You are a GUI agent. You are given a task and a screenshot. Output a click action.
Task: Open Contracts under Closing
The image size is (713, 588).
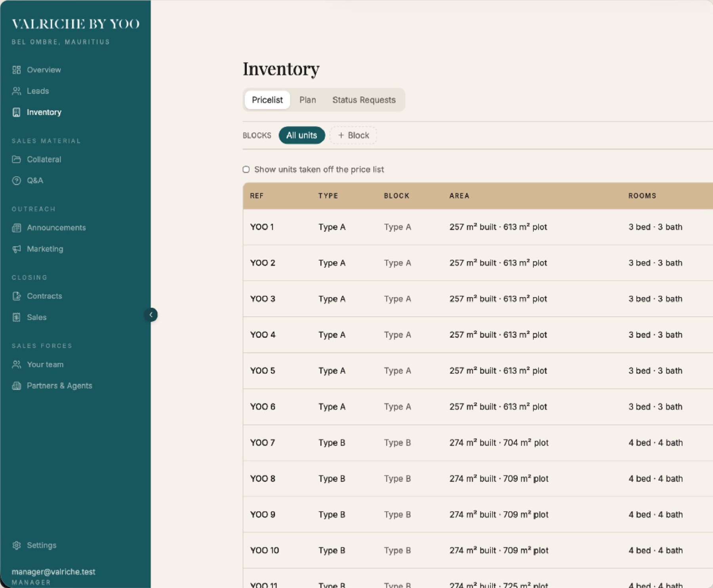click(x=44, y=296)
